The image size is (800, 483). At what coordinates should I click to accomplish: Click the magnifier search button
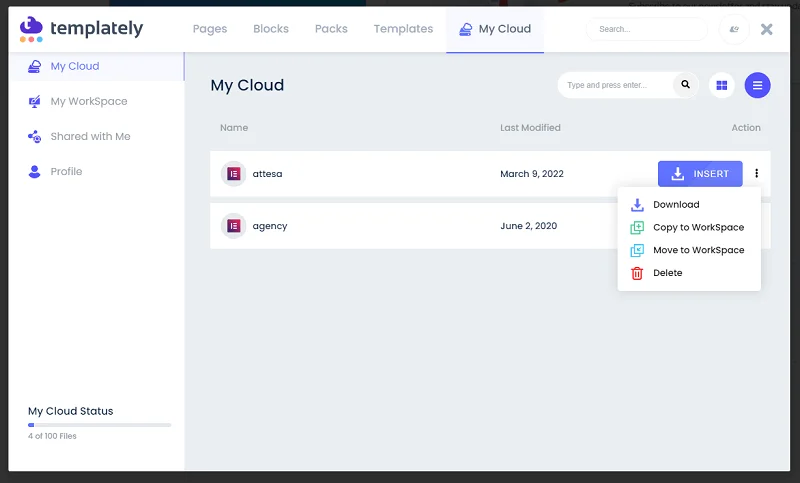pos(685,85)
